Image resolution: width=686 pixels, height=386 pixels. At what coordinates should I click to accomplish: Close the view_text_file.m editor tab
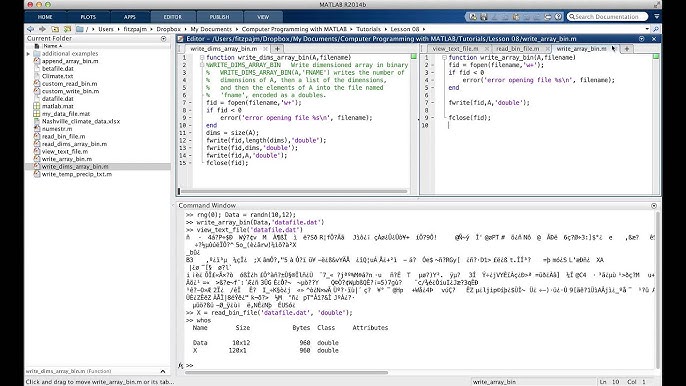pos(486,49)
